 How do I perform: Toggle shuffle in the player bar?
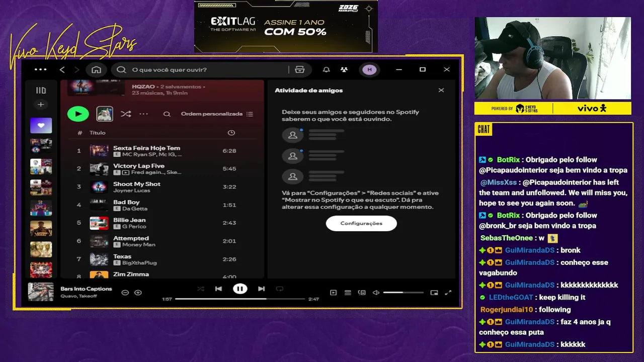[x=200, y=289]
